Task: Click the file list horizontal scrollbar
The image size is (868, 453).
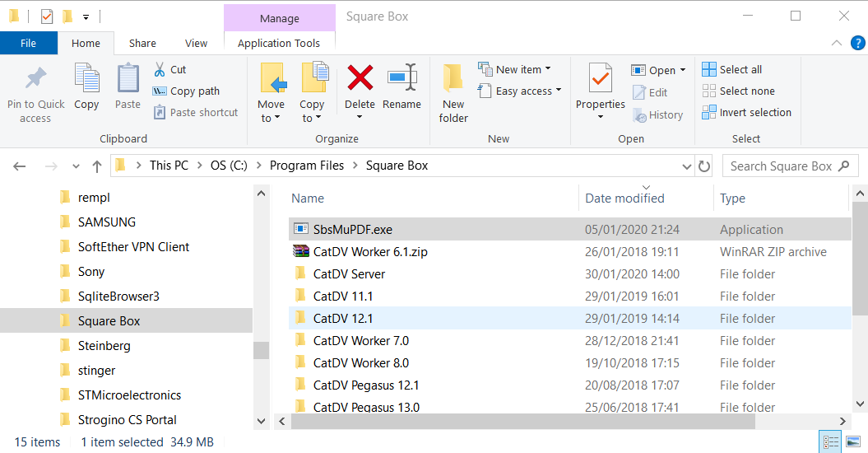Action: tap(522, 422)
